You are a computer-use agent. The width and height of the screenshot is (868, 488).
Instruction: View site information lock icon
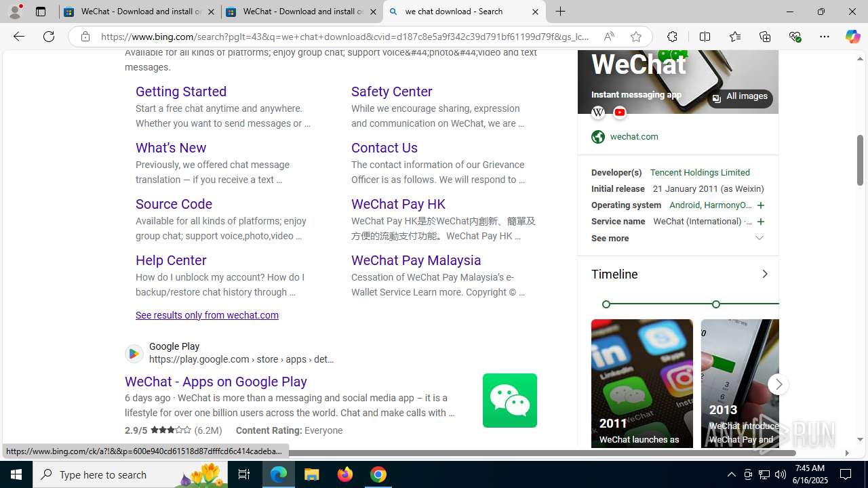pos(85,37)
